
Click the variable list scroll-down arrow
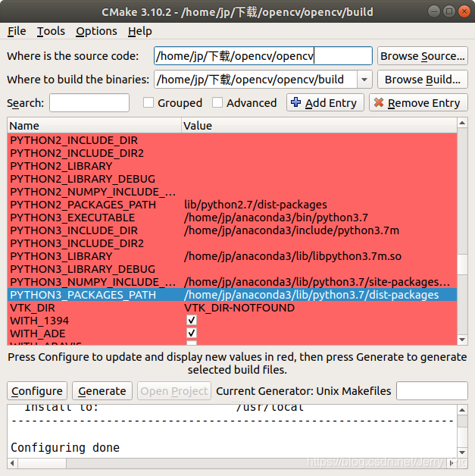(462, 340)
